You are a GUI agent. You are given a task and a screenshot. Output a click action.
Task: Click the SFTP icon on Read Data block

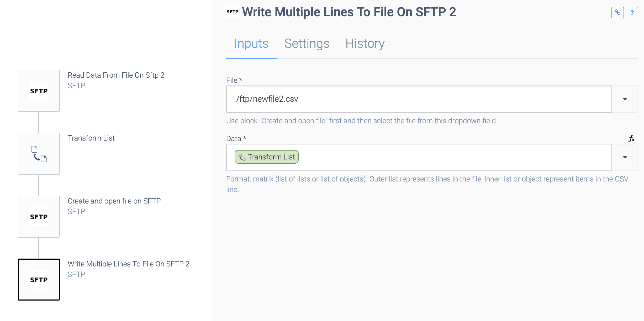[x=39, y=91]
